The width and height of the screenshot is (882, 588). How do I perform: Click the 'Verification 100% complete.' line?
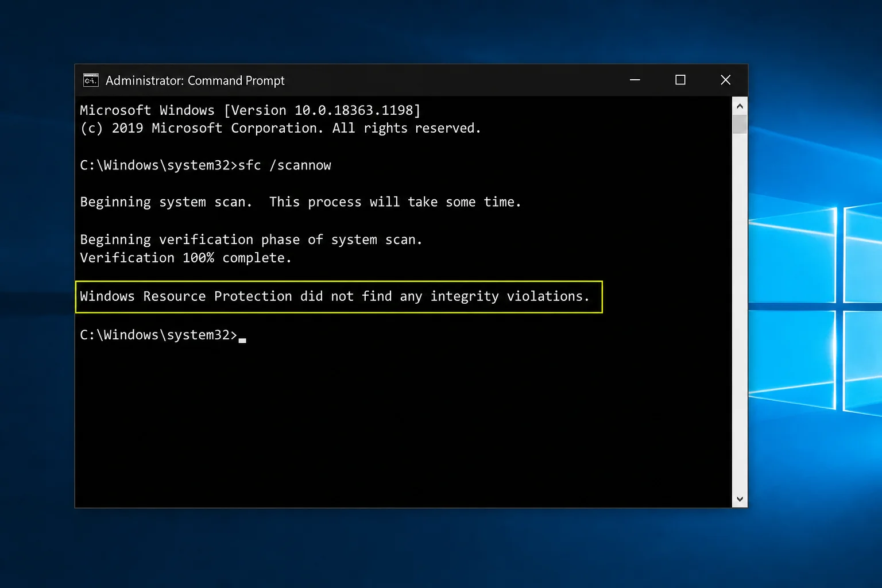[185, 258]
